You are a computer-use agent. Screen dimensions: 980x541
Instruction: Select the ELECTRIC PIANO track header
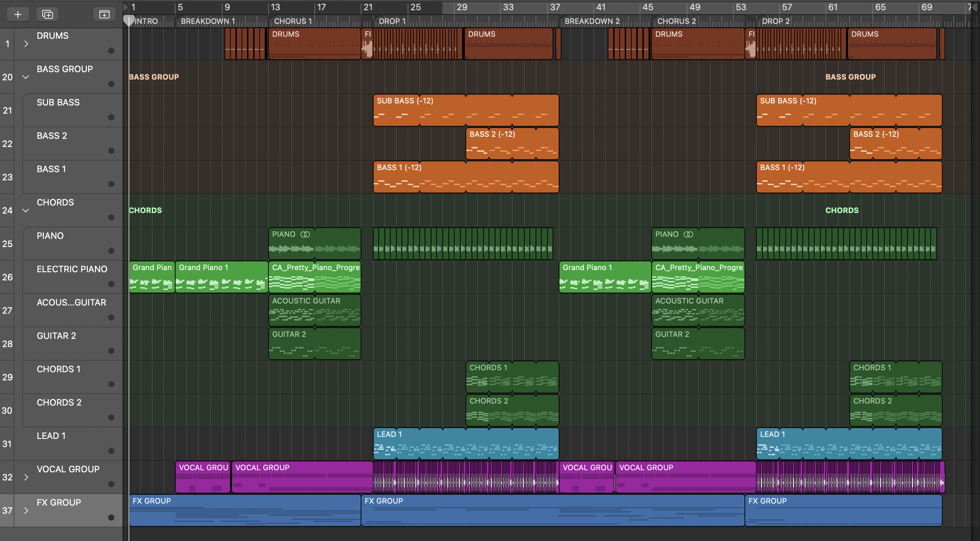(x=72, y=269)
